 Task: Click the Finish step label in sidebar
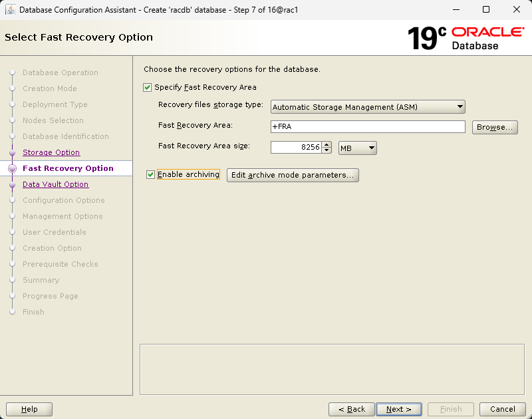click(x=34, y=312)
